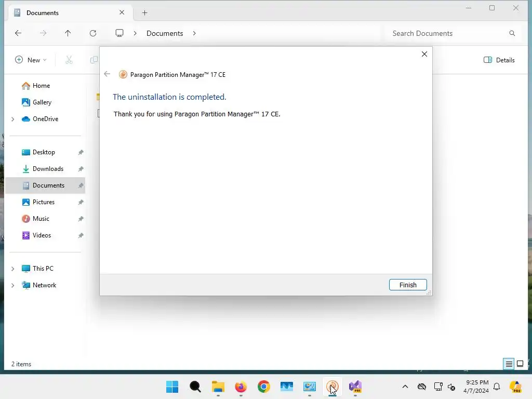This screenshot has height=399, width=532.
Task: Expand chevron before Documents in address bar
Action: tap(136, 33)
